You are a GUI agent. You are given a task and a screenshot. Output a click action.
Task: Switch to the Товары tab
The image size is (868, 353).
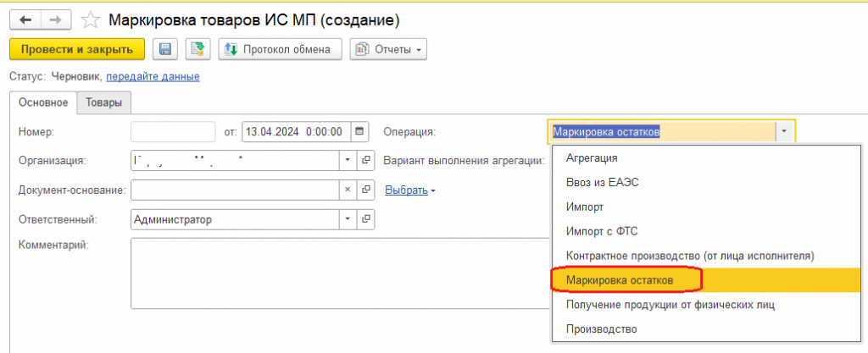coord(104,102)
